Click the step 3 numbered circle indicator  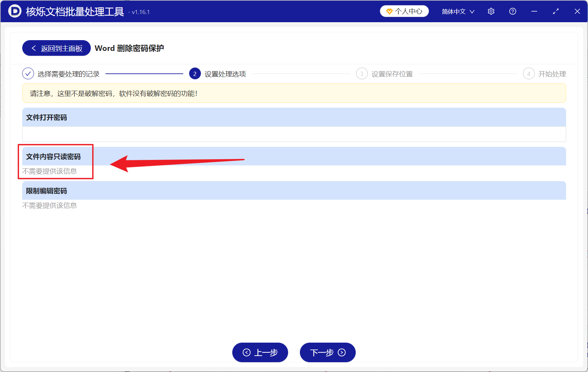362,74
